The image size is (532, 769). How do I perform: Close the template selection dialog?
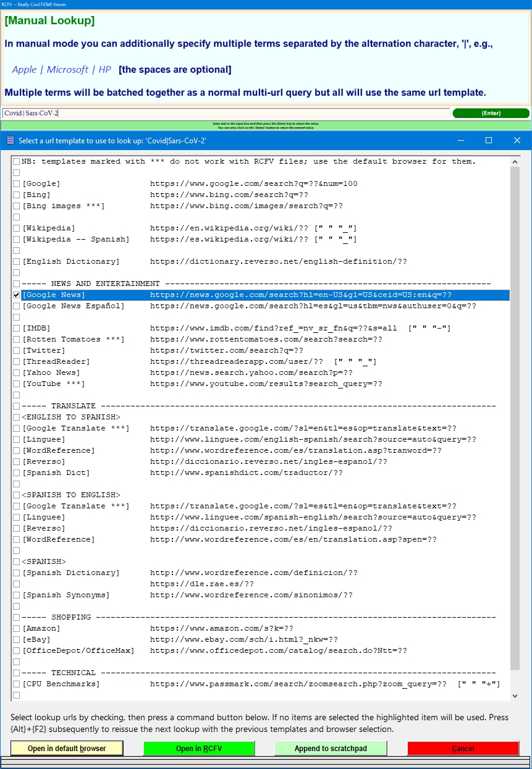(x=517, y=141)
